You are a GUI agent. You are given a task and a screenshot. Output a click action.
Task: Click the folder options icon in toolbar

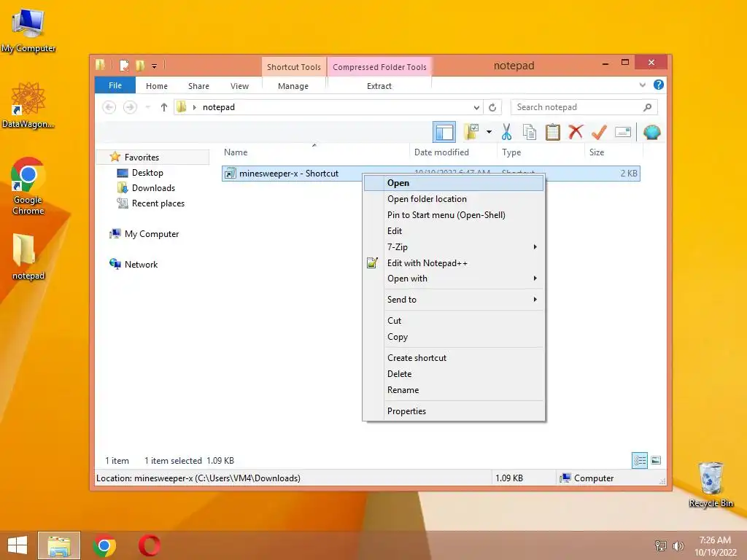tap(471, 132)
